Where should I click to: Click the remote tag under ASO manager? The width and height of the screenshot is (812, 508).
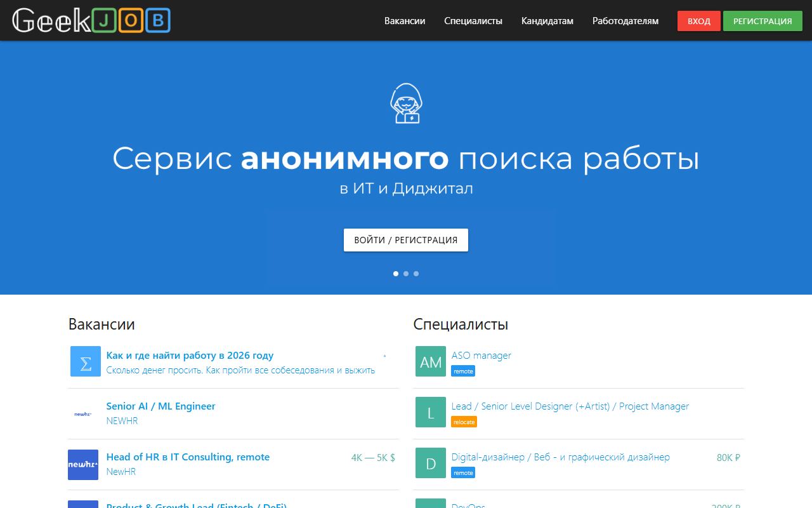463,371
